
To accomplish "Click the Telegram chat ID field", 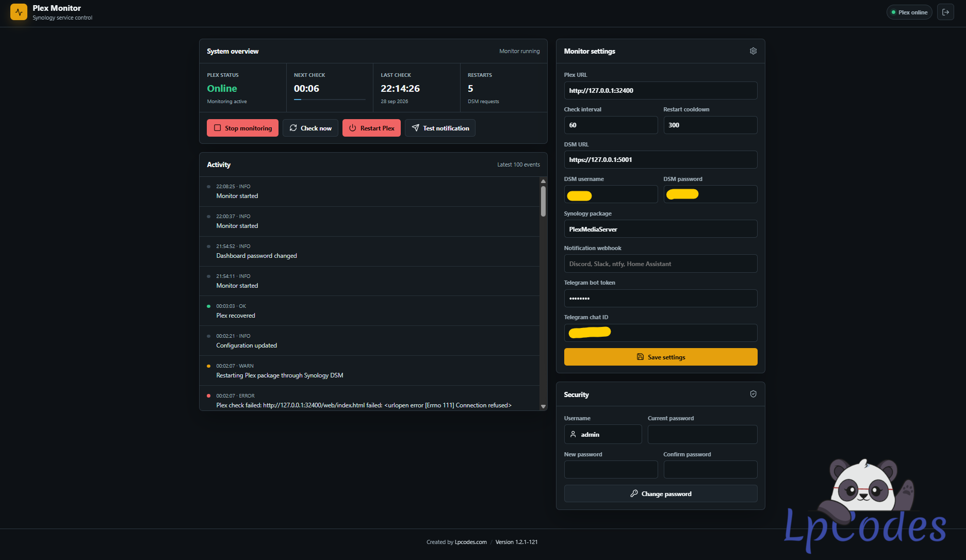I will [x=661, y=333].
